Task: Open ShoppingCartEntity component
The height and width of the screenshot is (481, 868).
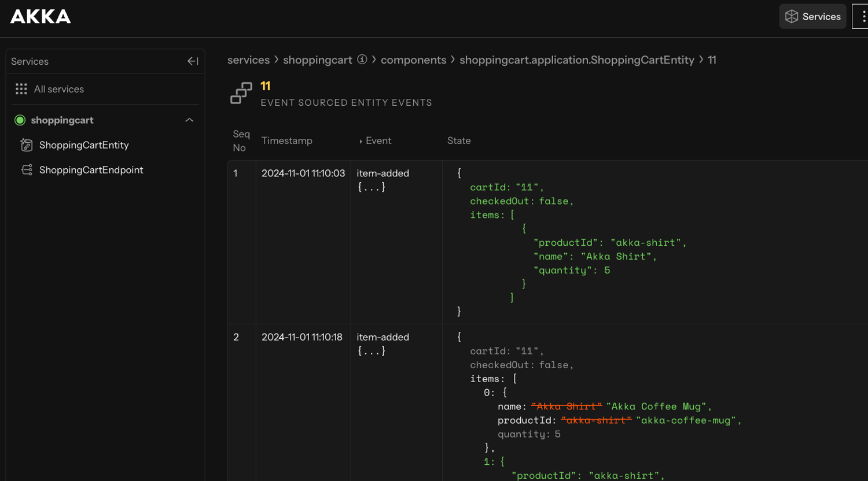Action: tap(84, 145)
